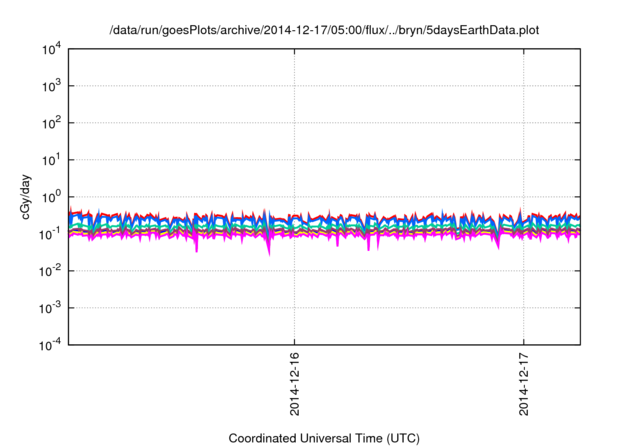Click the cGy/day axis title

[x=26, y=197]
